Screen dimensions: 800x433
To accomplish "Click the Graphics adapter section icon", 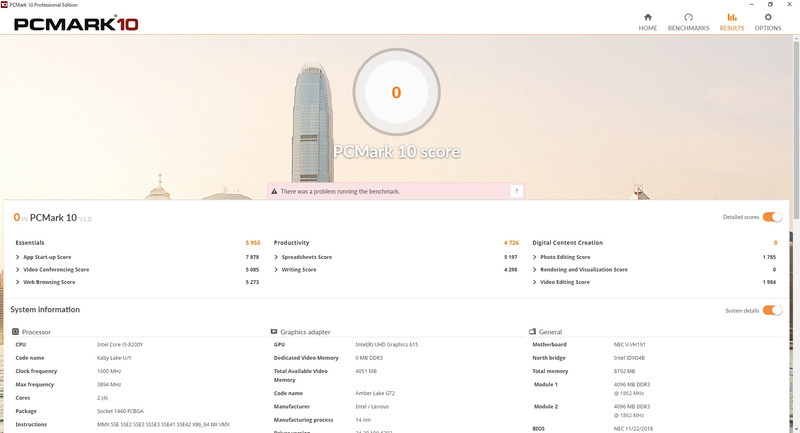I will [x=274, y=332].
